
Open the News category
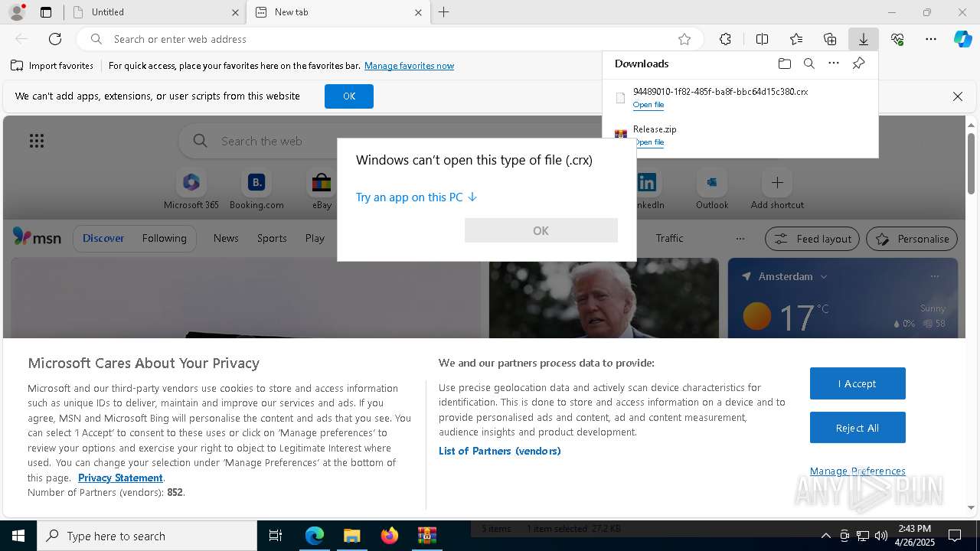[226, 238]
